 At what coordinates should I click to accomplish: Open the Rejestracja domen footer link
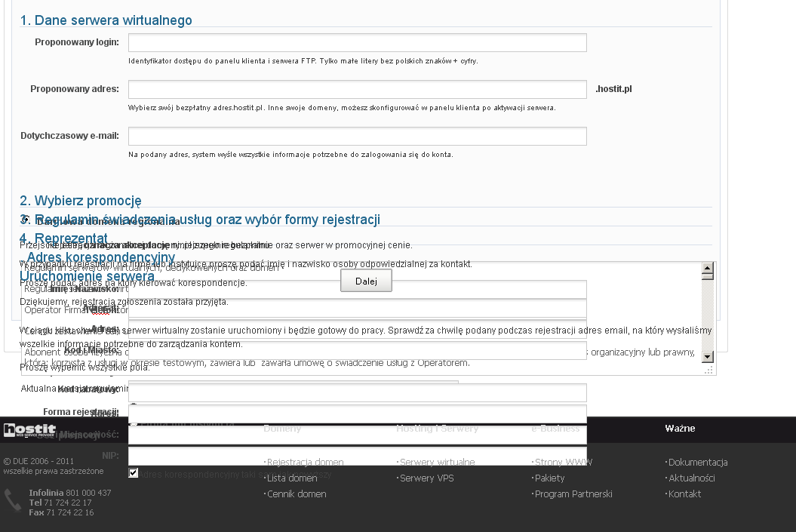[x=305, y=462]
